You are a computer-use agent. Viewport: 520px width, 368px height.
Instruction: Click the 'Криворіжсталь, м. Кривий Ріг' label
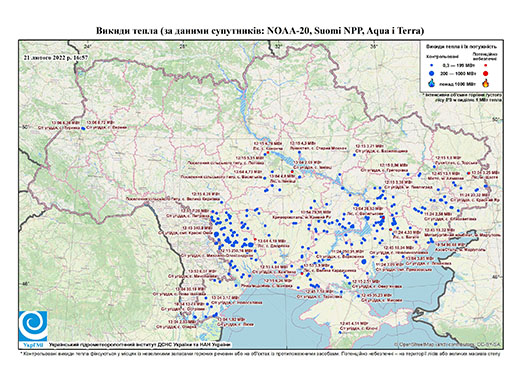pos(302,217)
